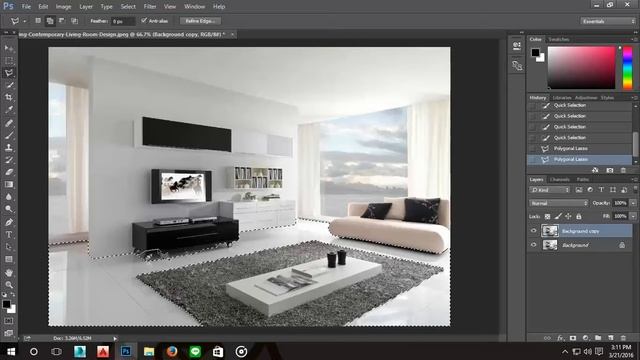Image resolution: width=640 pixels, height=360 pixels.
Task: Pick a color in the Color field
Action: pos(581,67)
